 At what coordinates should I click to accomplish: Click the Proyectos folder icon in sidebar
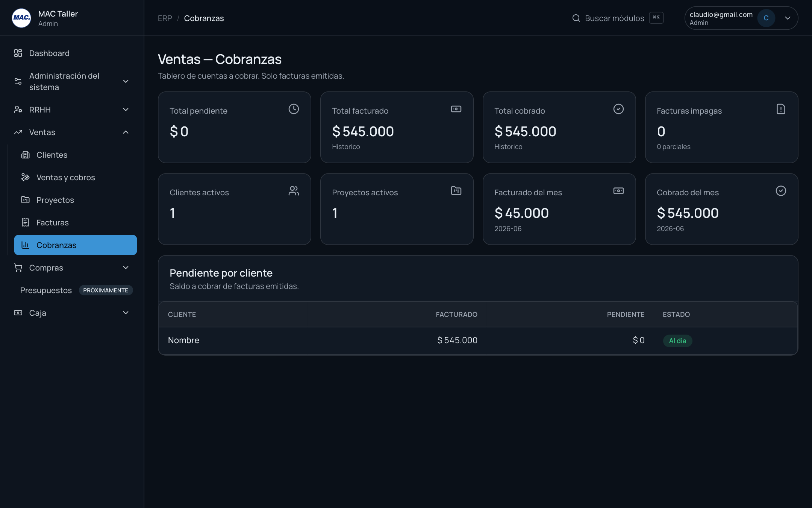coord(25,200)
